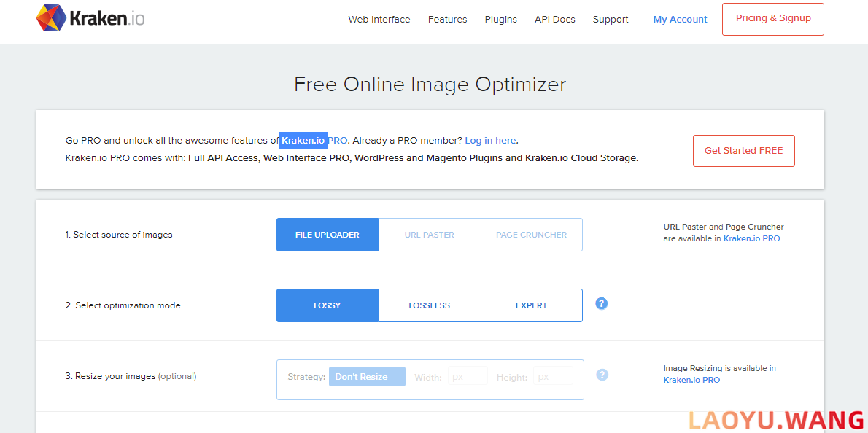Image resolution: width=868 pixels, height=433 pixels.
Task: Open My Account link
Action: point(681,20)
